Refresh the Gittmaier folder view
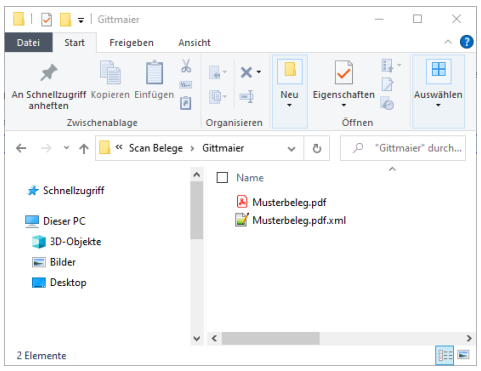Image resolution: width=481 pixels, height=371 pixels. click(x=317, y=148)
